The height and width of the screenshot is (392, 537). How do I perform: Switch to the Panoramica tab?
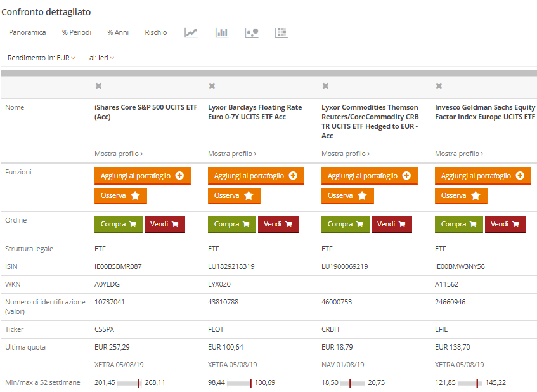(27, 32)
